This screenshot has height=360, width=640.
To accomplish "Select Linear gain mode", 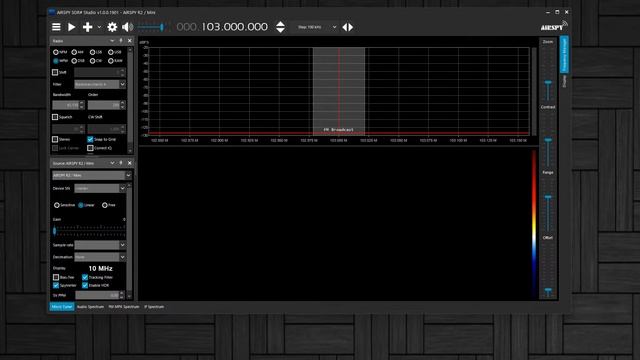I will point(86,205).
